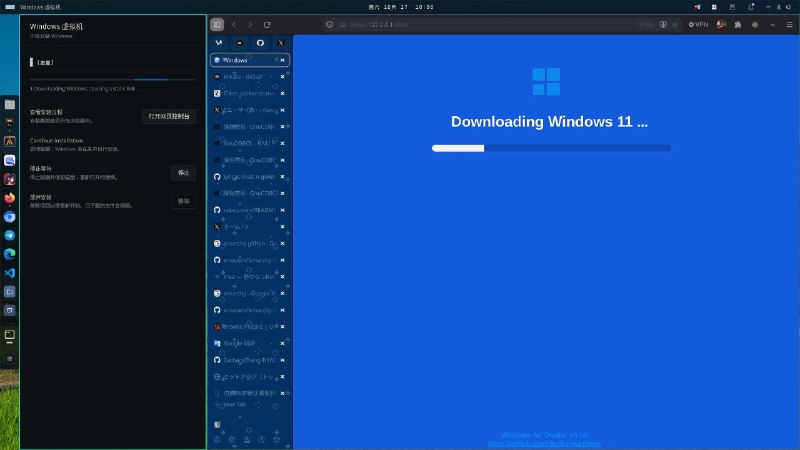This screenshot has height=450, width=800.
Task: Open the pinned X tab icon
Action: pyautogui.click(x=281, y=43)
